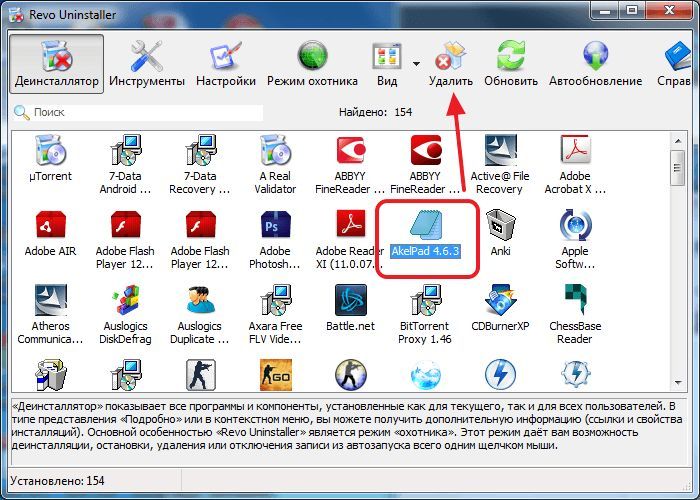Open Настройки settings button
The image size is (700, 500).
click(x=226, y=64)
